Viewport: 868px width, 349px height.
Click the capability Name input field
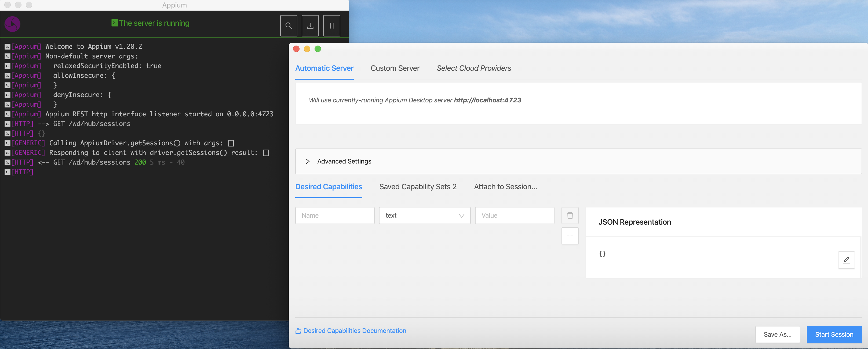[x=335, y=216]
